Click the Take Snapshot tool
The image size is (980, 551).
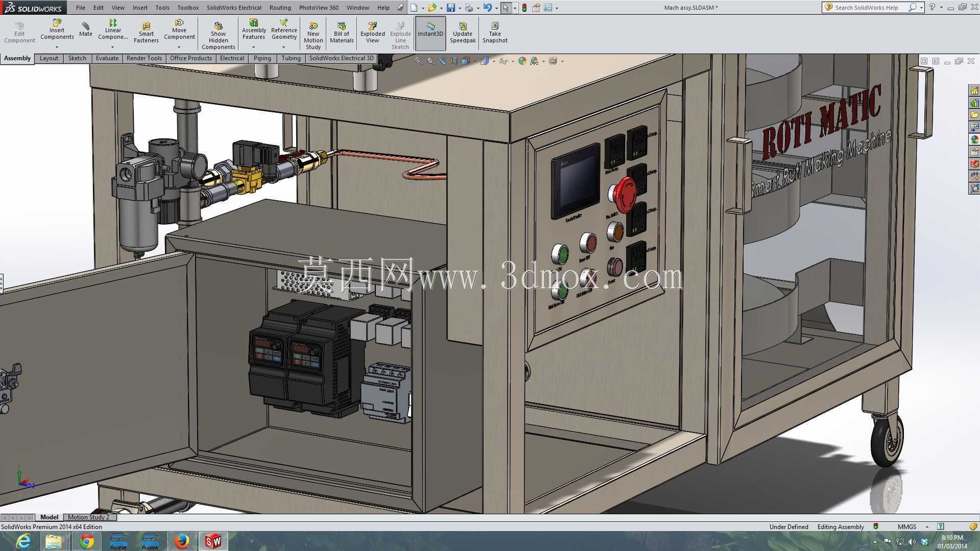point(495,33)
